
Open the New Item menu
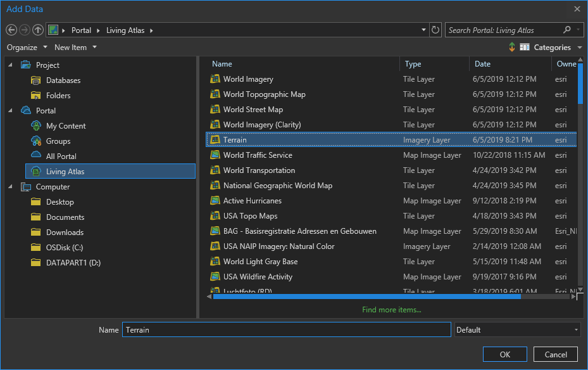(x=75, y=48)
